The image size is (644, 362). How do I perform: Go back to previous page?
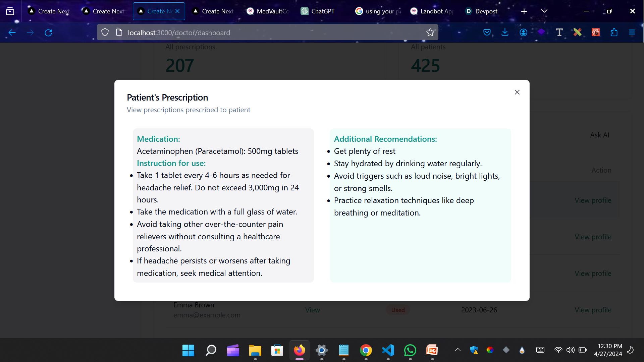[12, 33]
